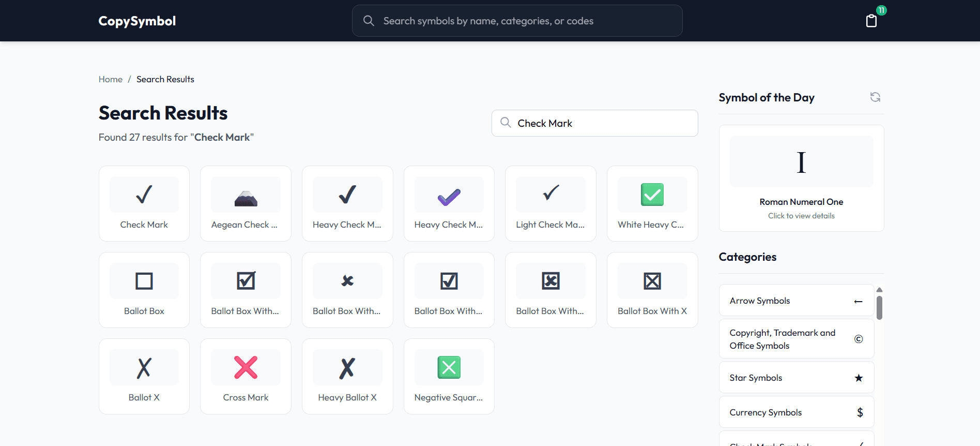
Task: Open the clipboard icon with badge
Action: tap(871, 21)
